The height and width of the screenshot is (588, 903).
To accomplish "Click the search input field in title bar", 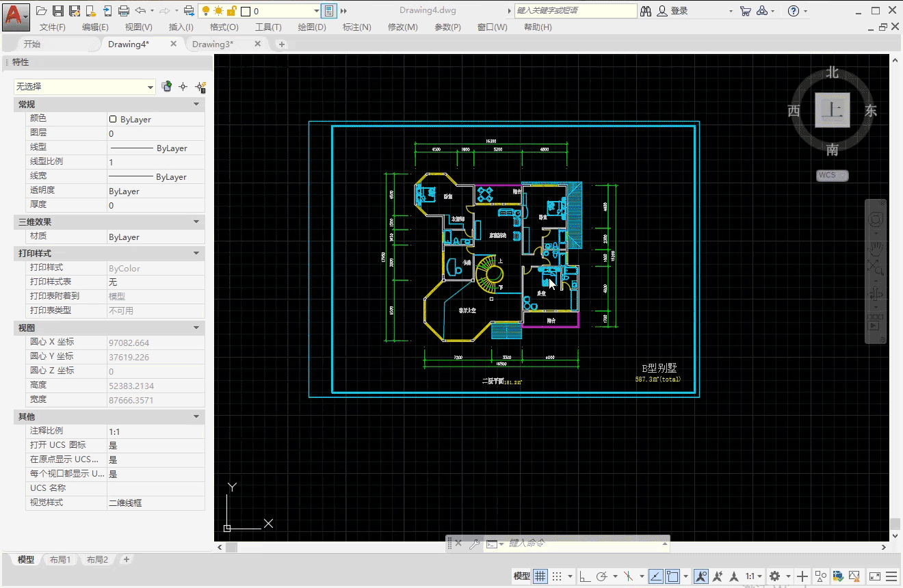I will pyautogui.click(x=575, y=11).
